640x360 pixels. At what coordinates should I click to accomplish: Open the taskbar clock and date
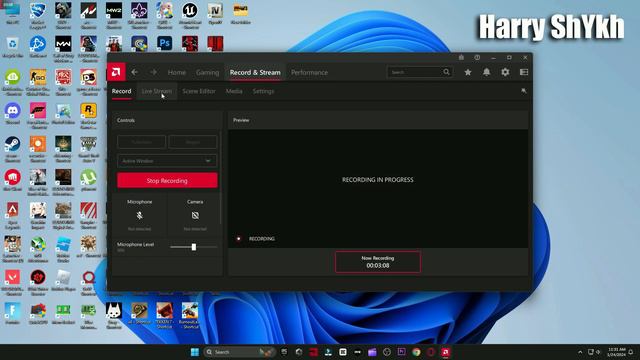click(617, 352)
